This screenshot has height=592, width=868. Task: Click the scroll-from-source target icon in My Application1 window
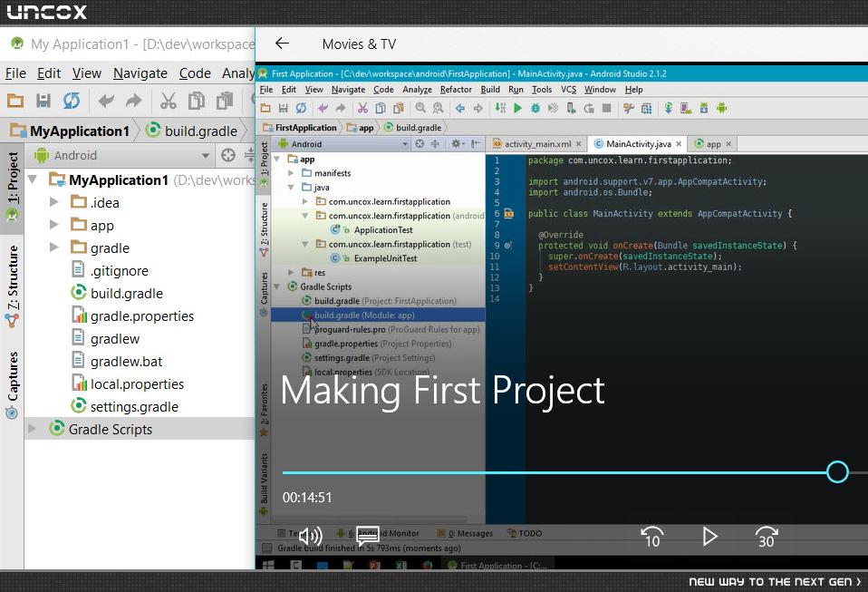[x=228, y=155]
